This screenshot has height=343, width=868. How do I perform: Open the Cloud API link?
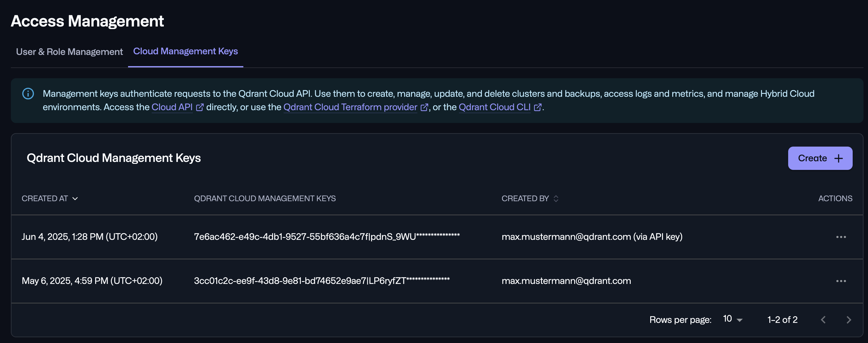point(172,107)
